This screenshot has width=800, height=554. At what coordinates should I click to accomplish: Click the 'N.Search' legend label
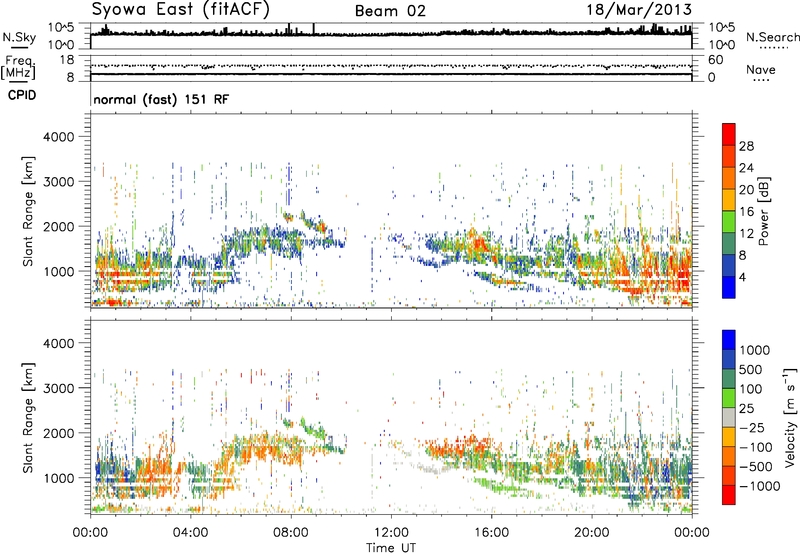tap(772, 37)
